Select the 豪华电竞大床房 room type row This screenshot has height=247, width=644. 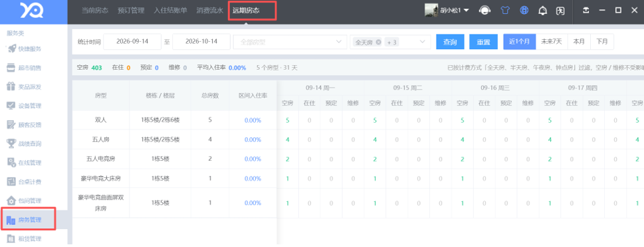[x=100, y=179]
